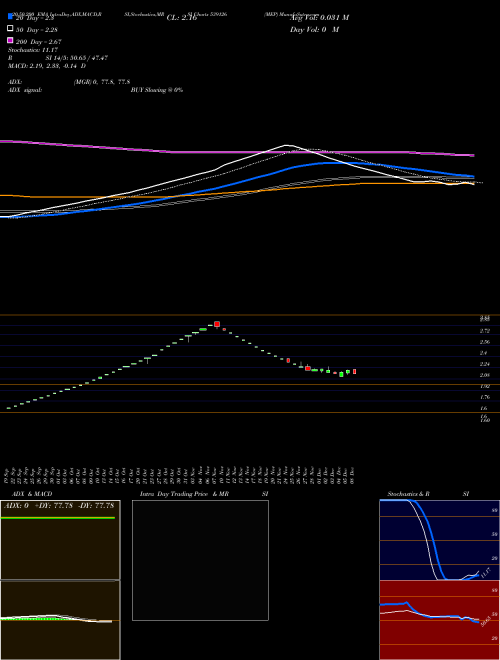Click the large red candlestick at the peak
500x660 pixels.
[x=217, y=324]
